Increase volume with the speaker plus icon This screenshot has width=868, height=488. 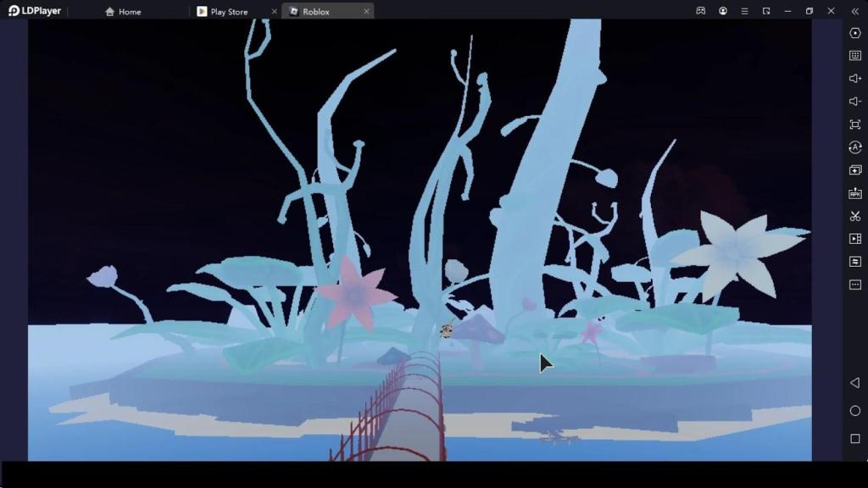pyautogui.click(x=854, y=79)
